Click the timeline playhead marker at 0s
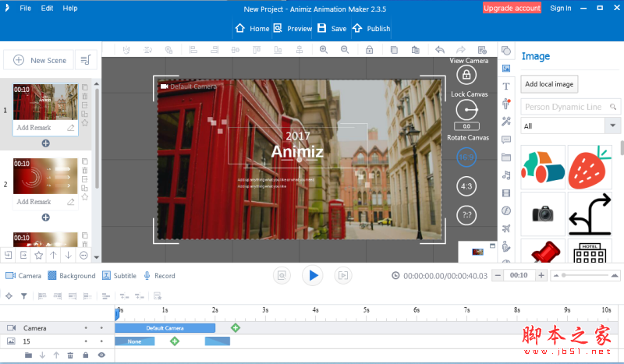This screenshot has height=364, width=624. click(118, 314)
